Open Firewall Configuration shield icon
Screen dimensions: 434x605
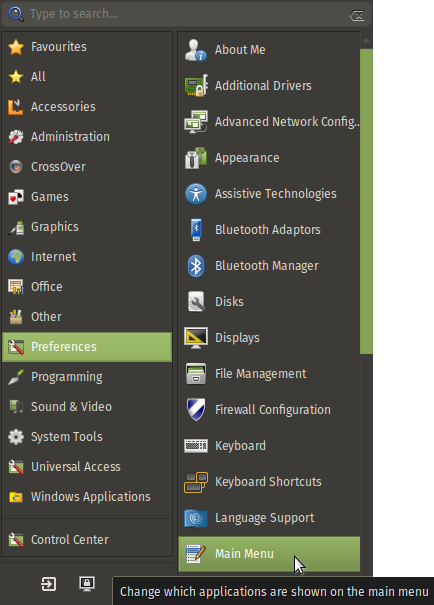pos(196,410)
